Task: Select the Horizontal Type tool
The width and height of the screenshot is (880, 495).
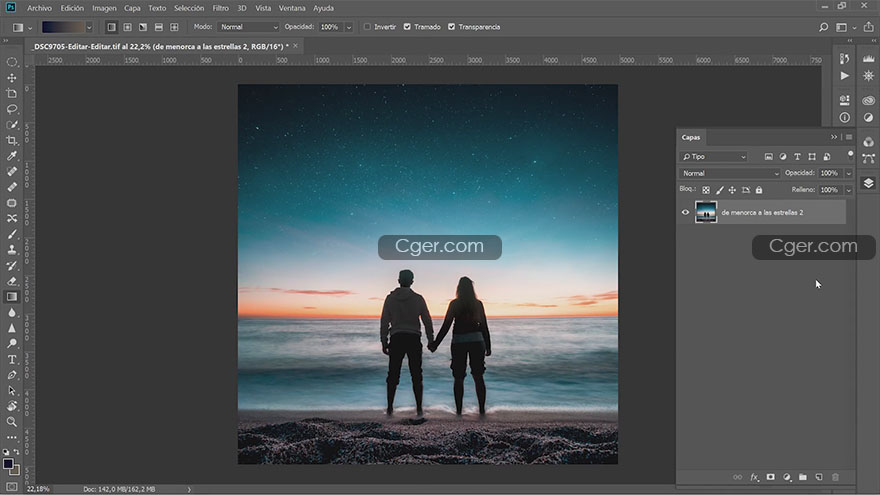Action: pyautogui.click(x=12, y=359)
